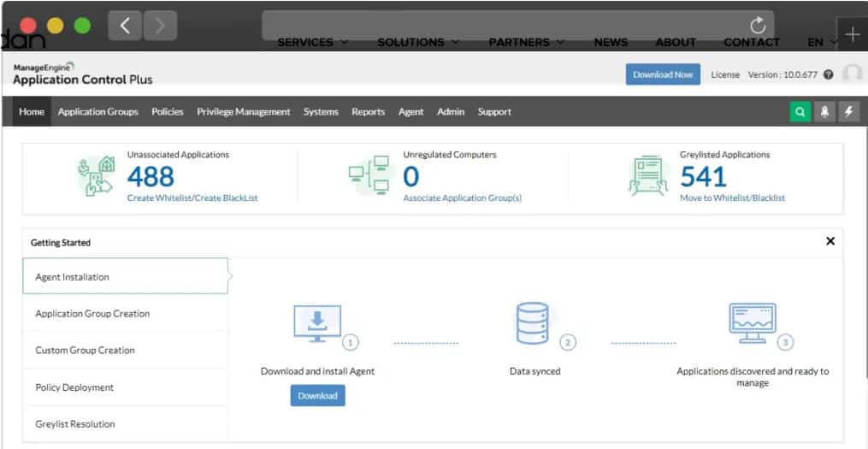Open the Agent menu
868x449 pixels.
pos(410,112)
